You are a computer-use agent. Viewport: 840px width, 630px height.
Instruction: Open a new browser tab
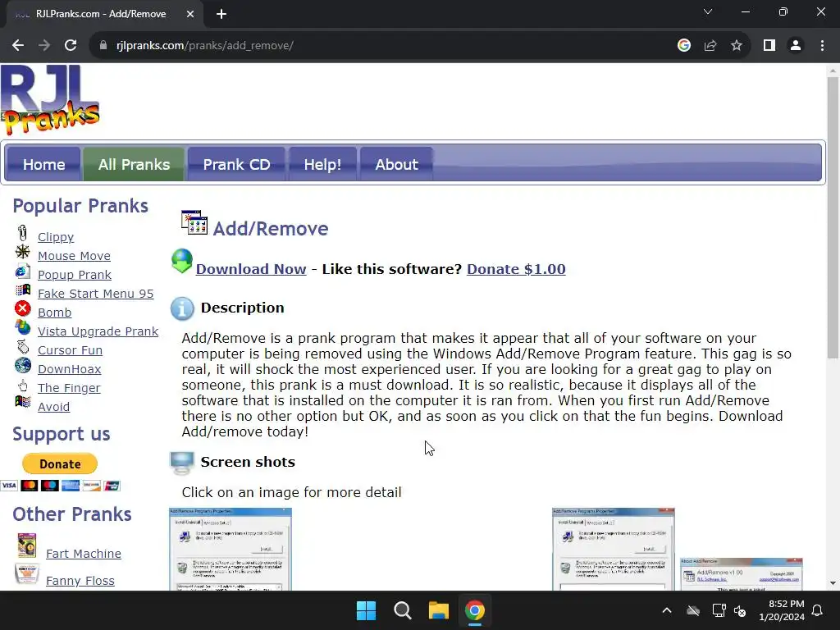[x=221, y=15]
